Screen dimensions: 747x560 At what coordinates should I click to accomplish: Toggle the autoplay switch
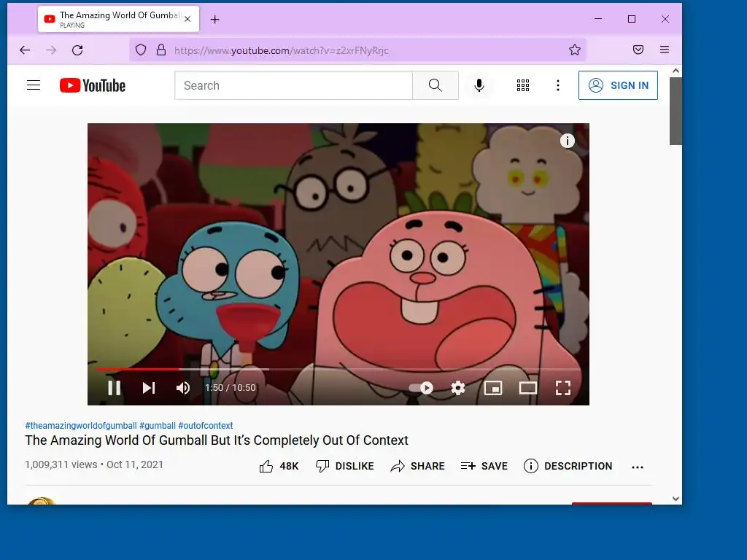point(421,388)
